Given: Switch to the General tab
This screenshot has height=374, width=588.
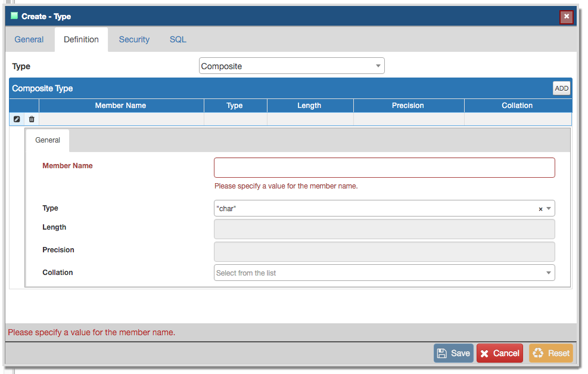Looking at the screenshot, I should tap(29, 39).
